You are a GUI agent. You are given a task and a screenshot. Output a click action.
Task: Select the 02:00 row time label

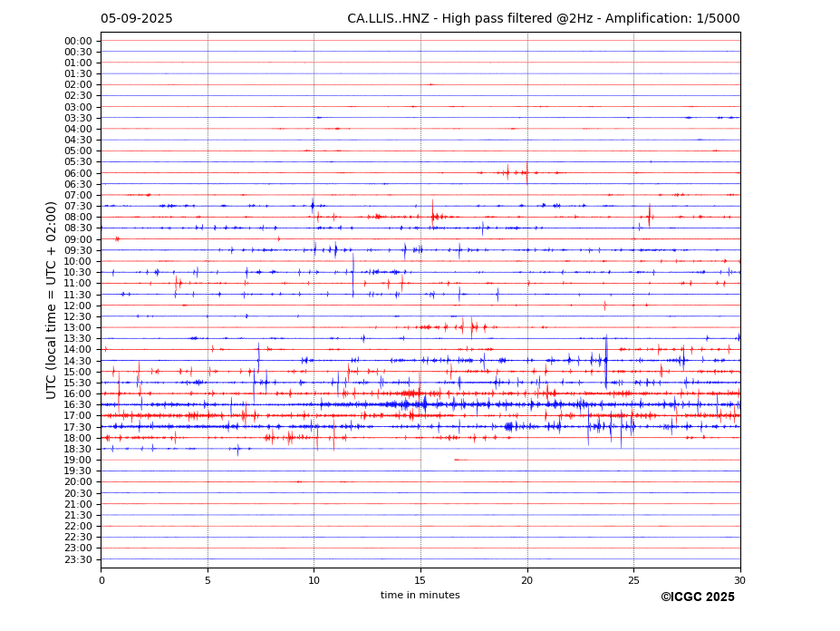pos(78,84)
